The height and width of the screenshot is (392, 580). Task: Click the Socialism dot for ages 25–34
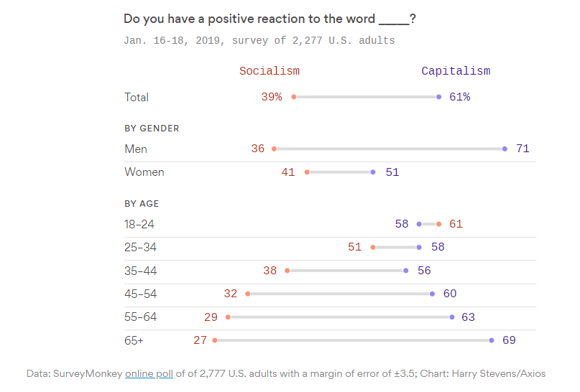point(373,247)
